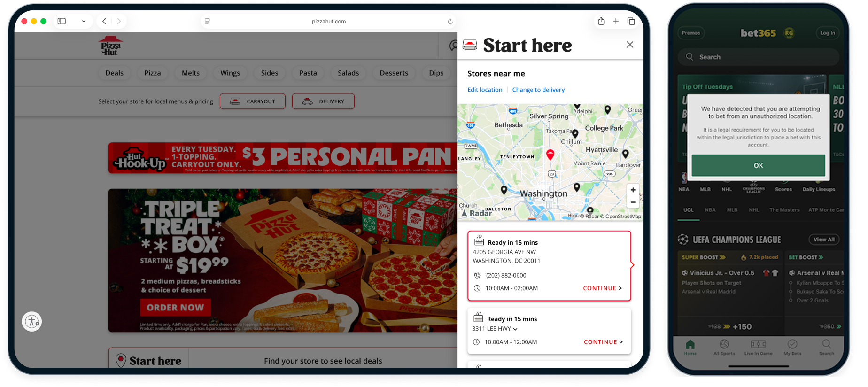The height and width of the screenshot is (387, 868).
Task: Open Safari share icon
Action: coord(601,21)
